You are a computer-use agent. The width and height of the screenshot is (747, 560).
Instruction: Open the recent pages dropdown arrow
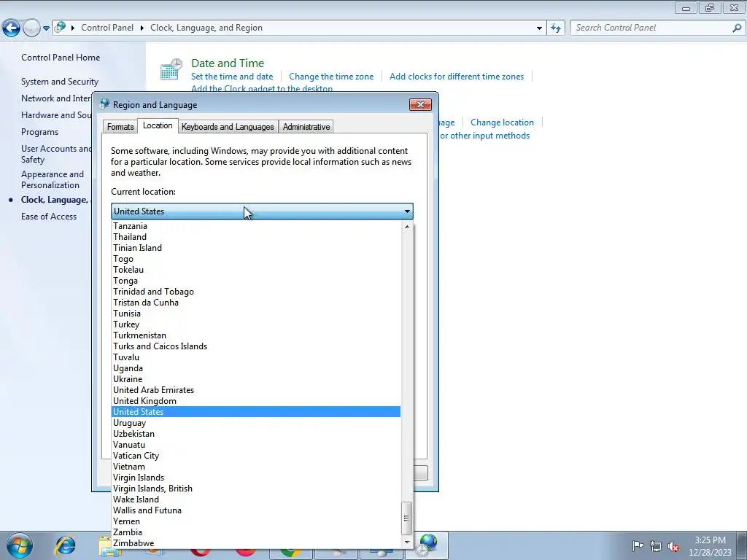pos(46,28)
